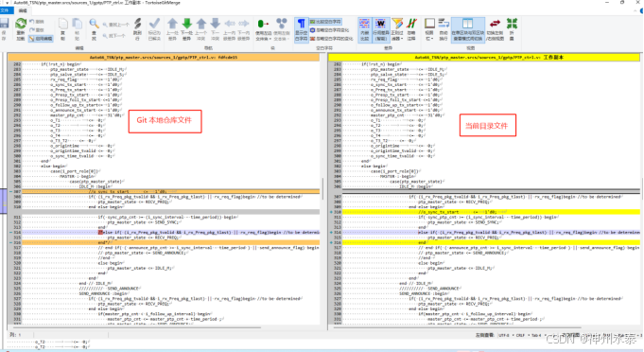The height and width of the screenshot is (352, 644).
Task: Go to the next inline difference
Action: pos(244,28)
